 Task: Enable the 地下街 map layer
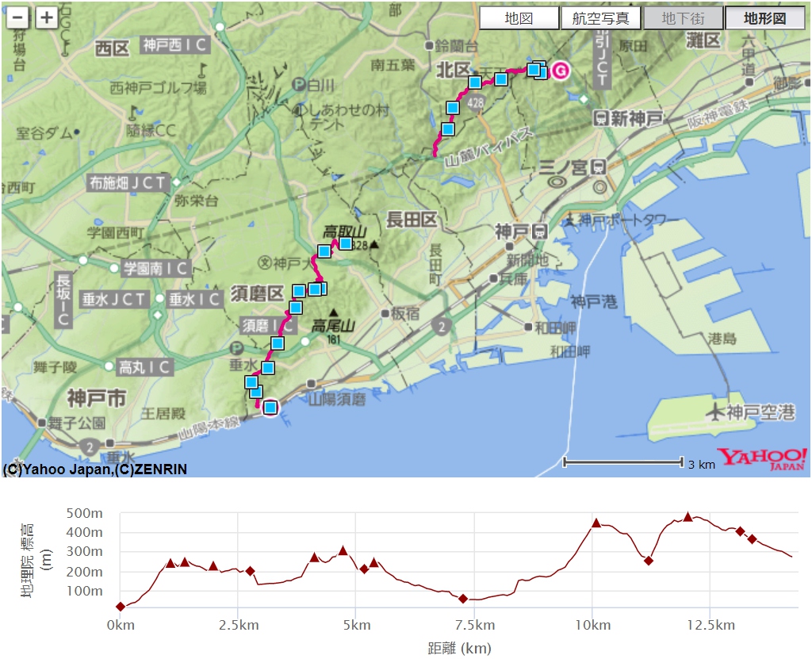684,17
